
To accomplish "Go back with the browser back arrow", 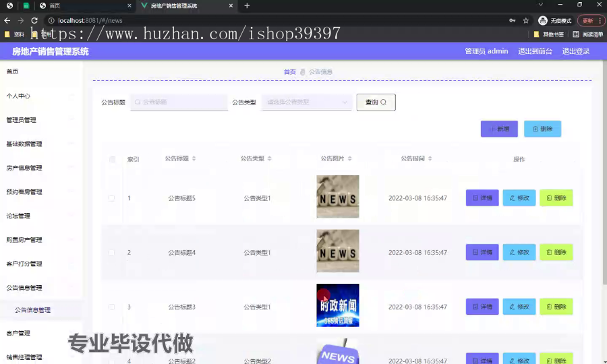I will point(7,20).
